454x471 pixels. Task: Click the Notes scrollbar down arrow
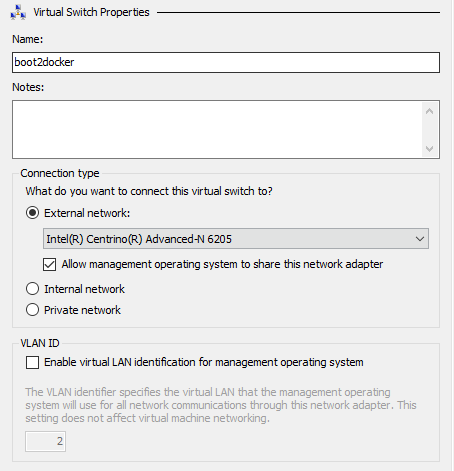(430, 148)
